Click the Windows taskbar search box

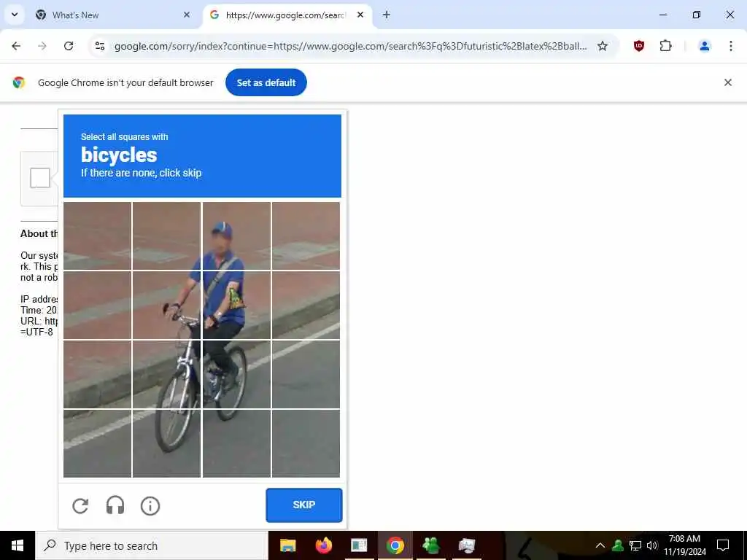(x=152, y=545)
